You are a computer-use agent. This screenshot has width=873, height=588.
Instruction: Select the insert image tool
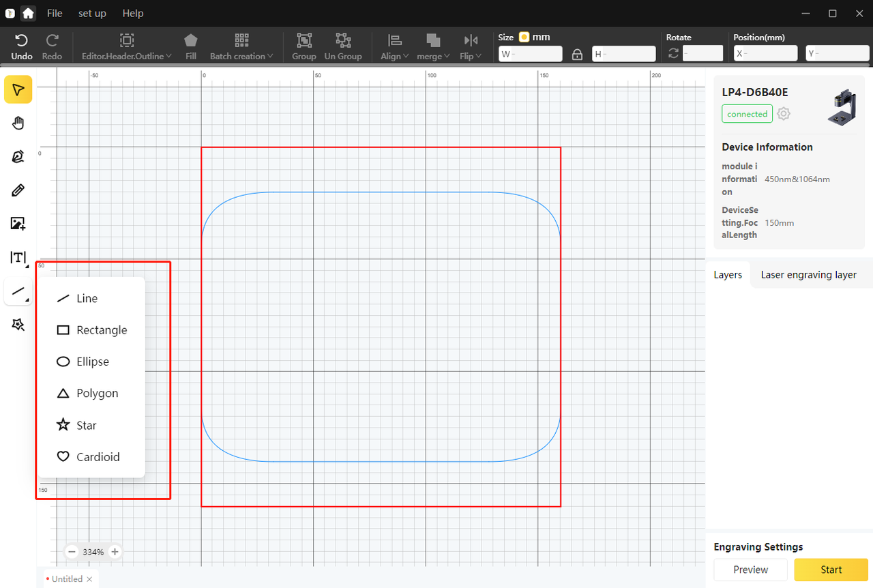(x=18, y=223)
